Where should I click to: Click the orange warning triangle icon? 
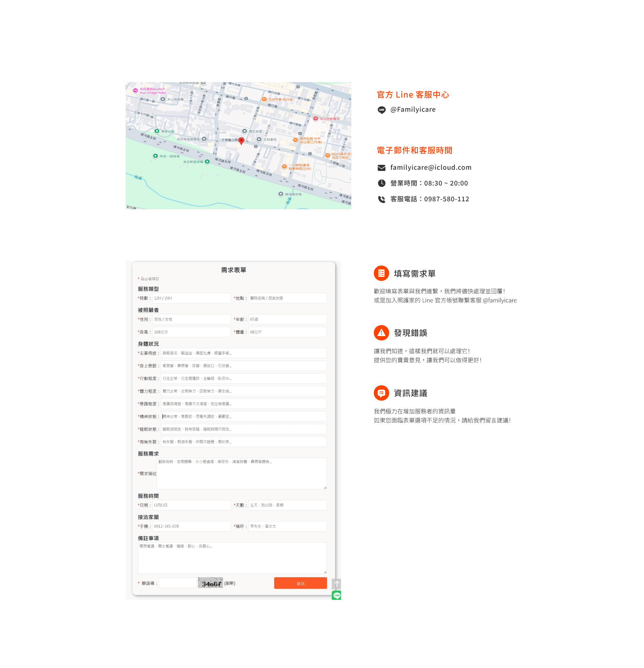[x=381, y=333]
